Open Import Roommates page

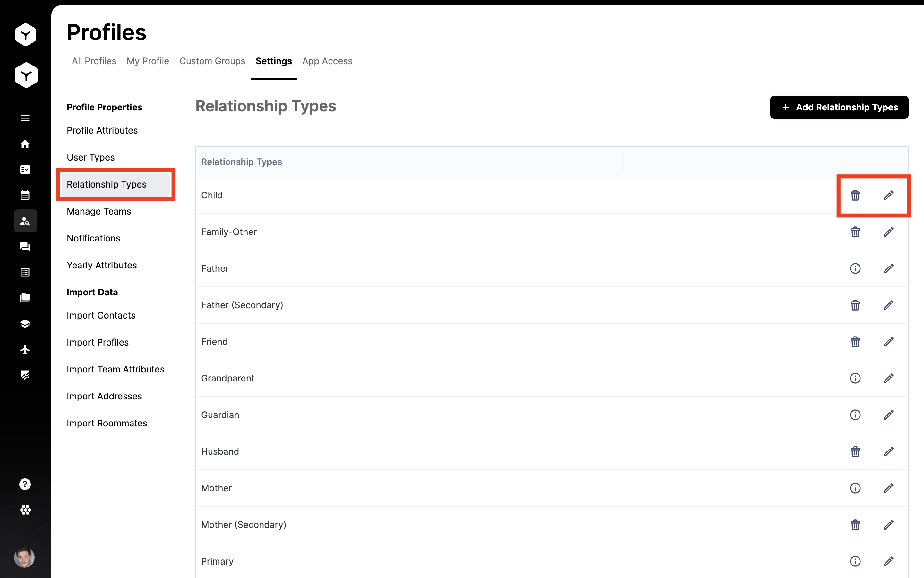pyautogui.click(x=107, y=423)
